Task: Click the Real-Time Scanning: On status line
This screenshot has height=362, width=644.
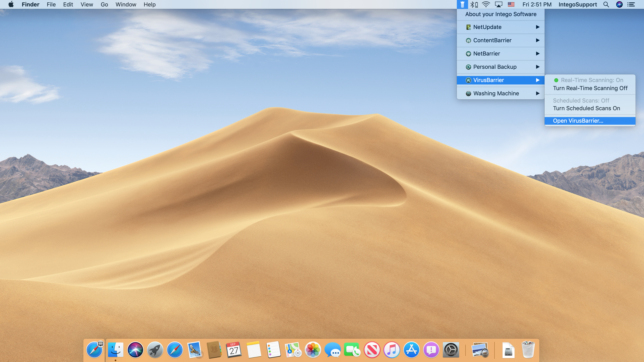Action: click(x=590, y=80)
